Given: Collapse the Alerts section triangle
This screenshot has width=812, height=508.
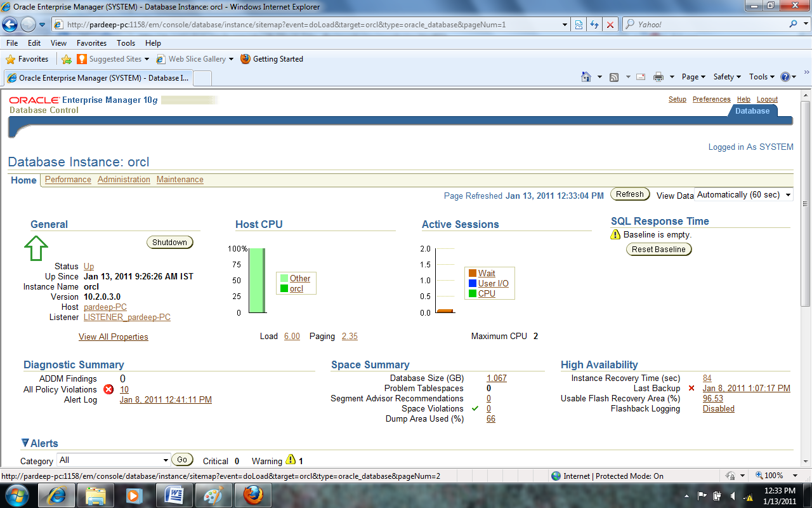Looking at the screenshot, I should [25, 443].
